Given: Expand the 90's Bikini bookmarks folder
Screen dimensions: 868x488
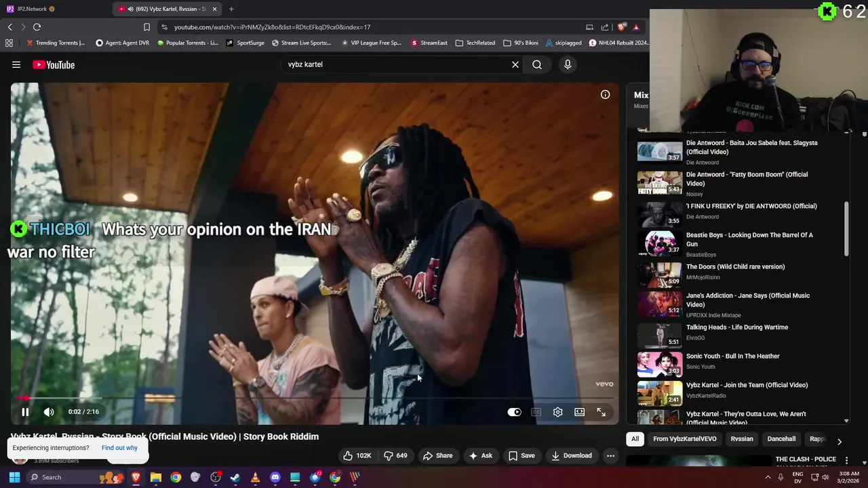Looking at the screenshot, I should pyautogui.click(x=520, y=43).
